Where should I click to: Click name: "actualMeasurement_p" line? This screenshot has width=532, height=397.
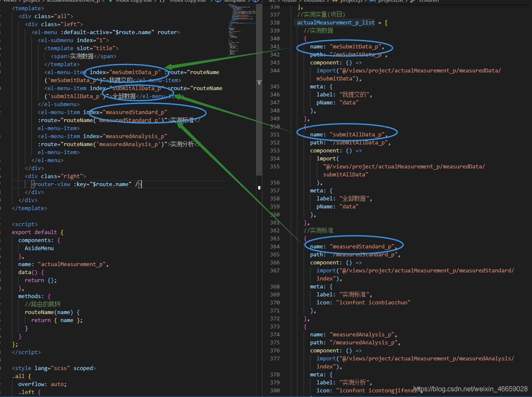click(x=64, y=264)
